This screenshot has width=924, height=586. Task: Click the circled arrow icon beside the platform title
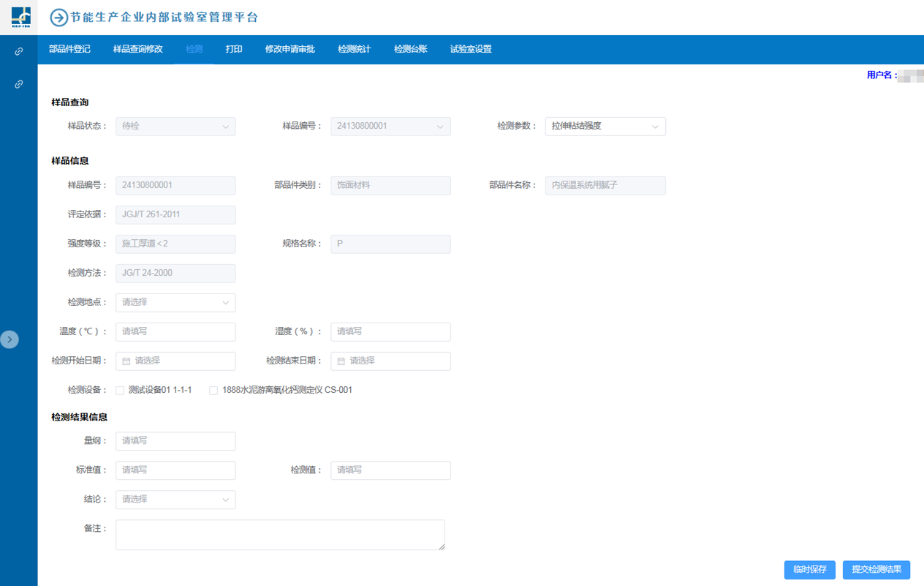point(58,18)
